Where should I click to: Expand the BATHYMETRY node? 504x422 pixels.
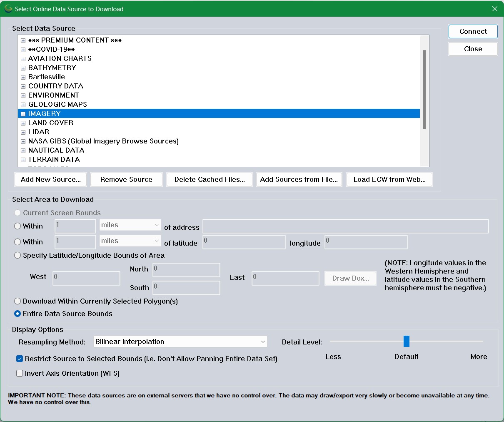tap(23, 68)
